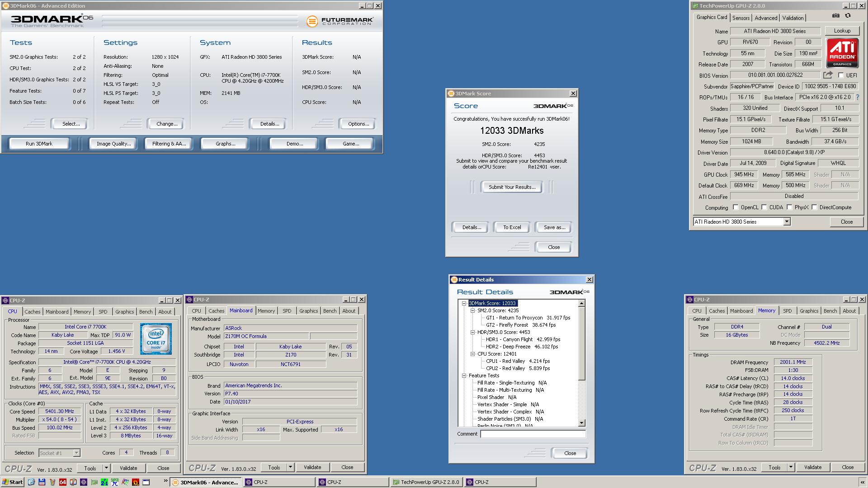868x488 pixels.
Task: Launch the blank window quick launch icon
Action: click(x=146, y=482)
